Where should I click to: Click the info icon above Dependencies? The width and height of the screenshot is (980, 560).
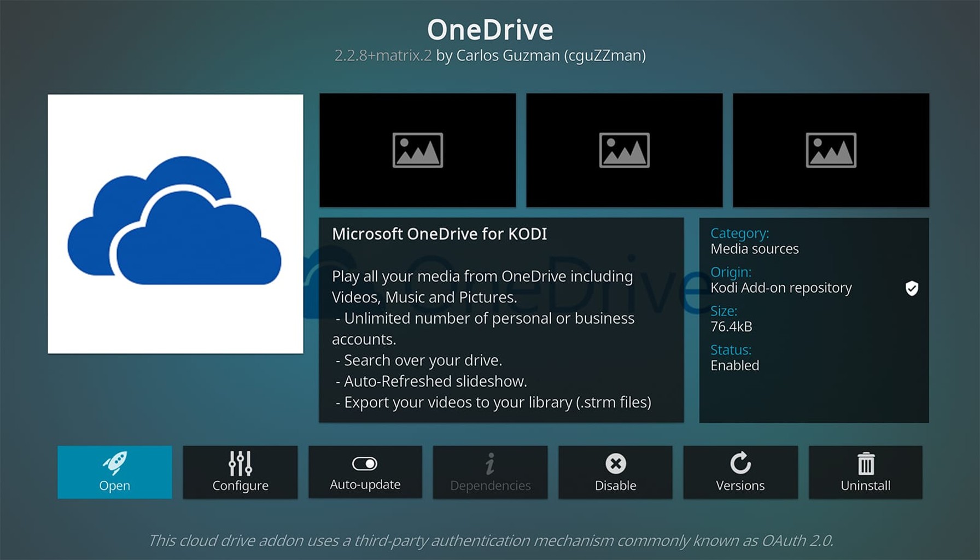(490, 463)
